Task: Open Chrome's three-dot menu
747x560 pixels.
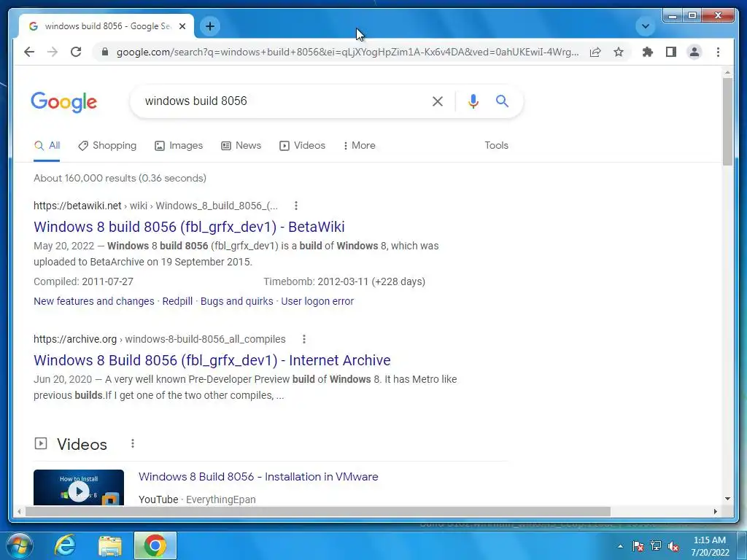Action: [718, 52]
